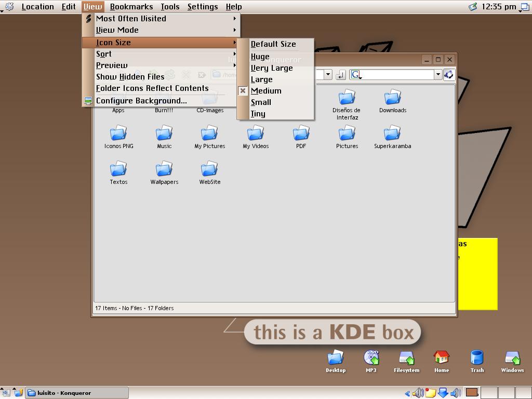Switch to the brown desktop pager box
This screenshot has width=532, height=399.
click(x=472, y=393)
